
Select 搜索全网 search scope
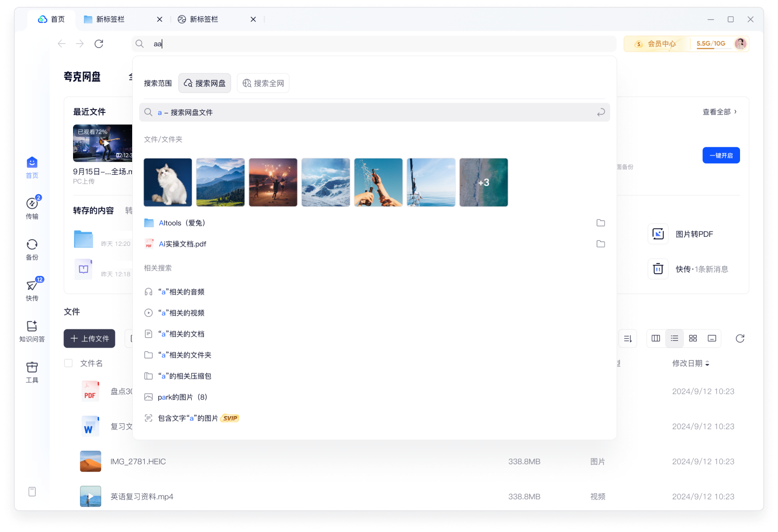click(x=263, y=83)
